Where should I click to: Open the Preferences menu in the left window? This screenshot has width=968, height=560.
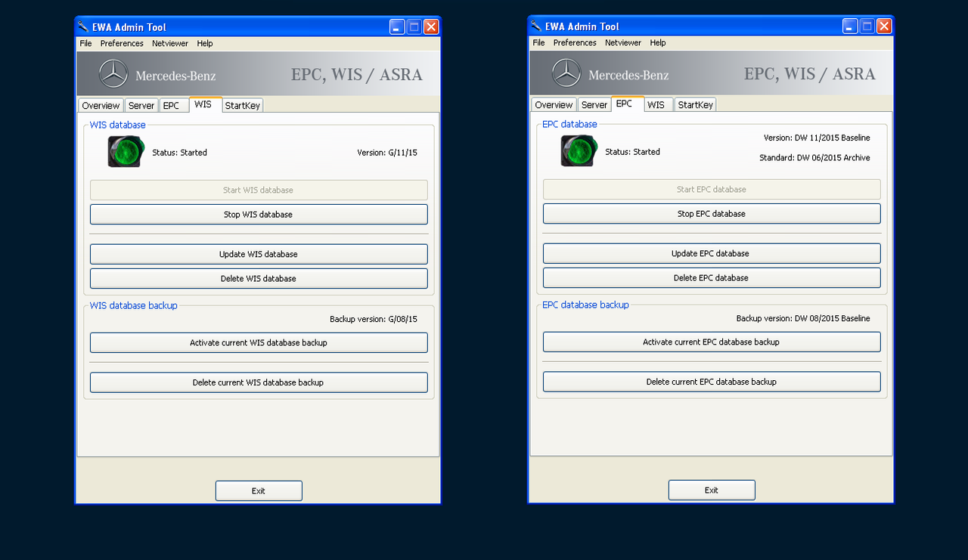point(122,44)
